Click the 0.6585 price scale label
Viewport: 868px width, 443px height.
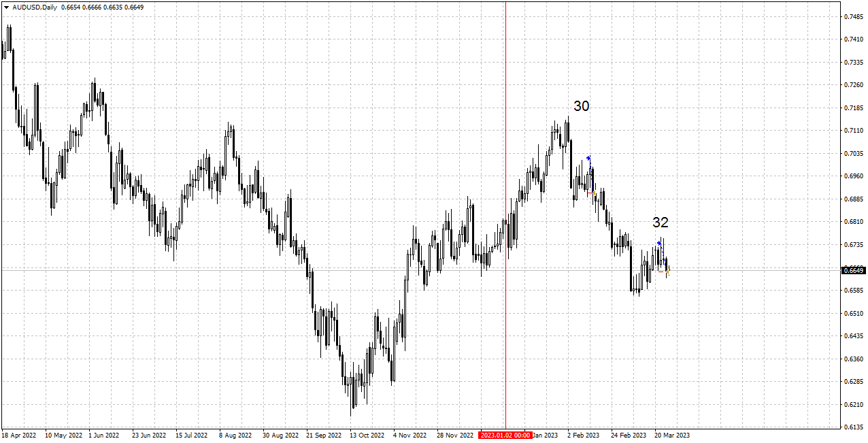[853, 291]
